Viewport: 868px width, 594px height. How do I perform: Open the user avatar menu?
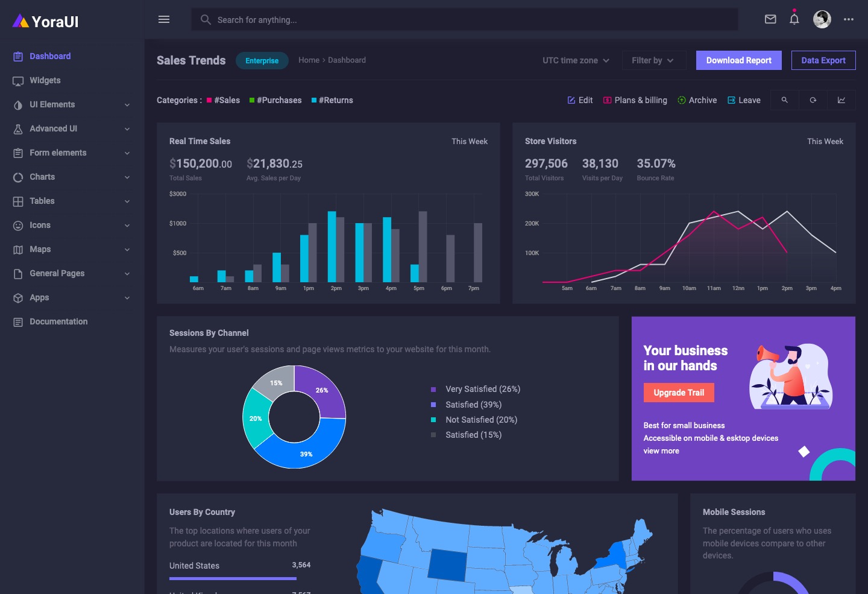click(822, 19)
